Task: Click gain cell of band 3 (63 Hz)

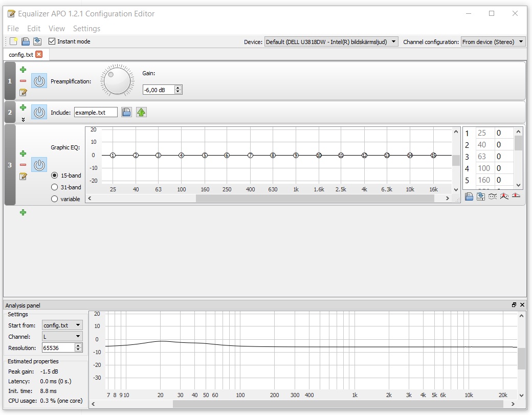Action: (503, 157)
